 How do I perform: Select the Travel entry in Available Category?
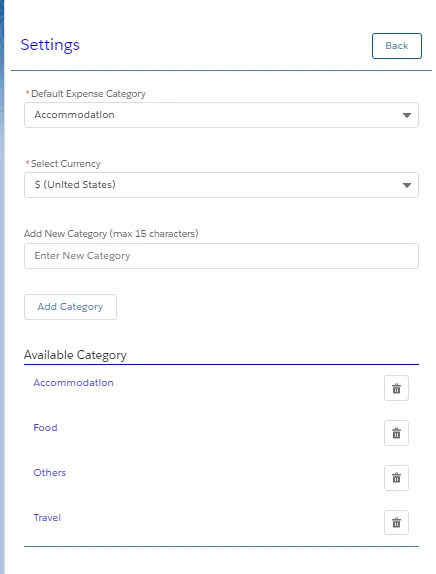pos(47,518)
